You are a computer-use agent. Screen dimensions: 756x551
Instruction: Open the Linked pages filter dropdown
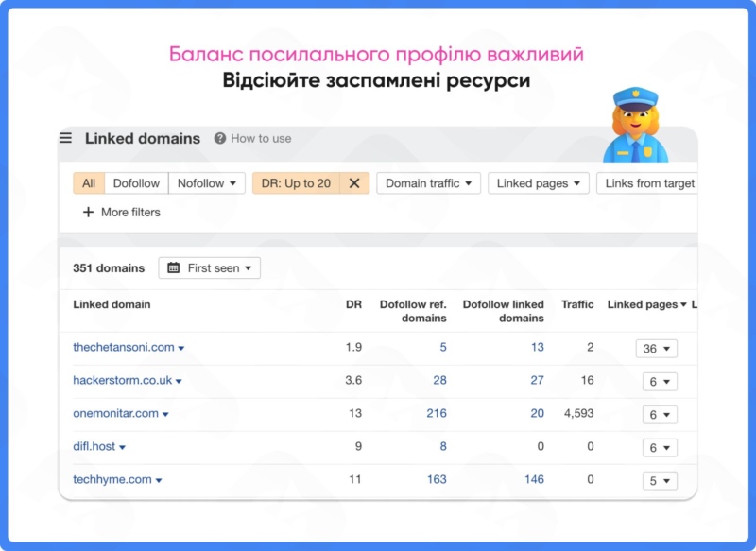(x=539, y=183)
